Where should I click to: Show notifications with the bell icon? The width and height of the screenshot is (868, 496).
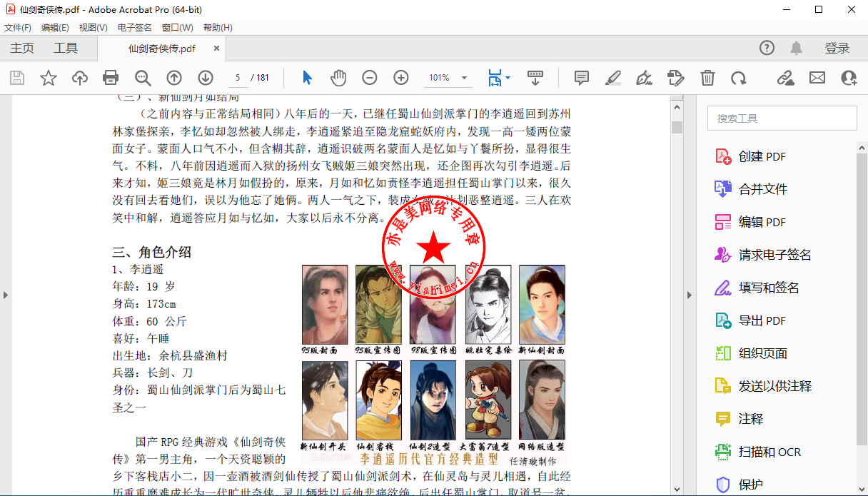pyautogui.click(x=796, y=48)
